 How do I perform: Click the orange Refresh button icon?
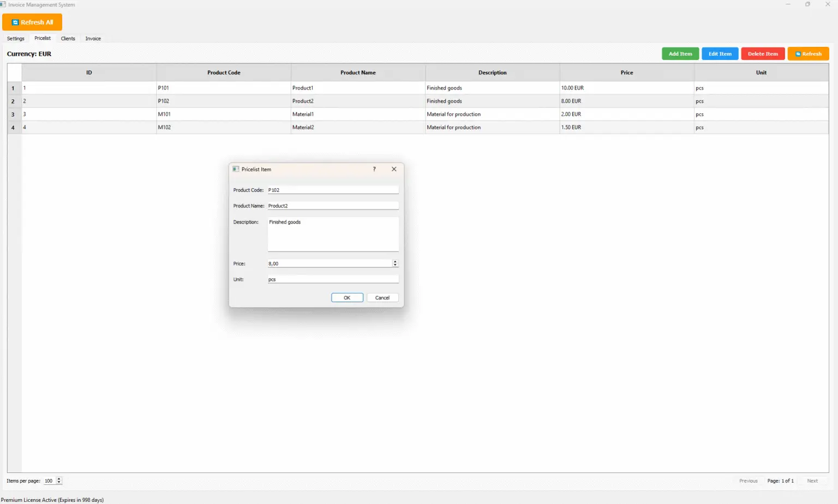pyautogui.click(x=798, y=54)
